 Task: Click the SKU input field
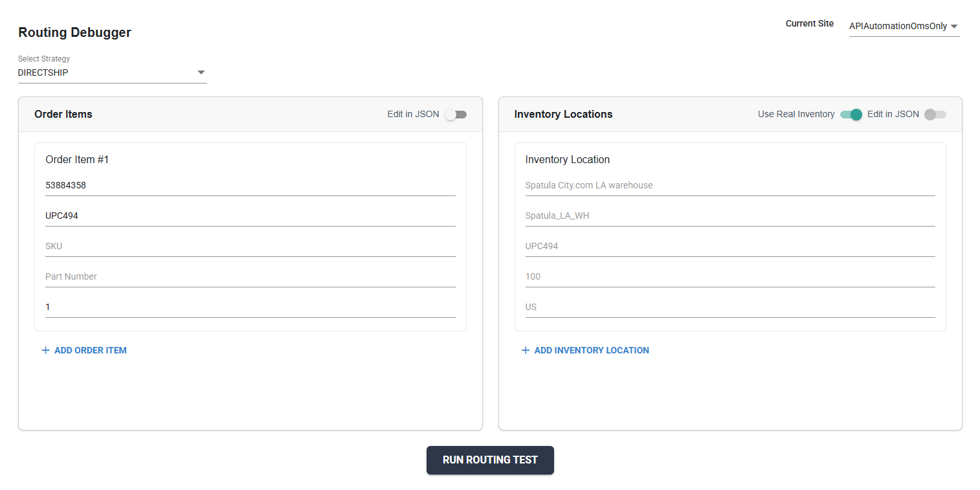[x=250, y=247]
